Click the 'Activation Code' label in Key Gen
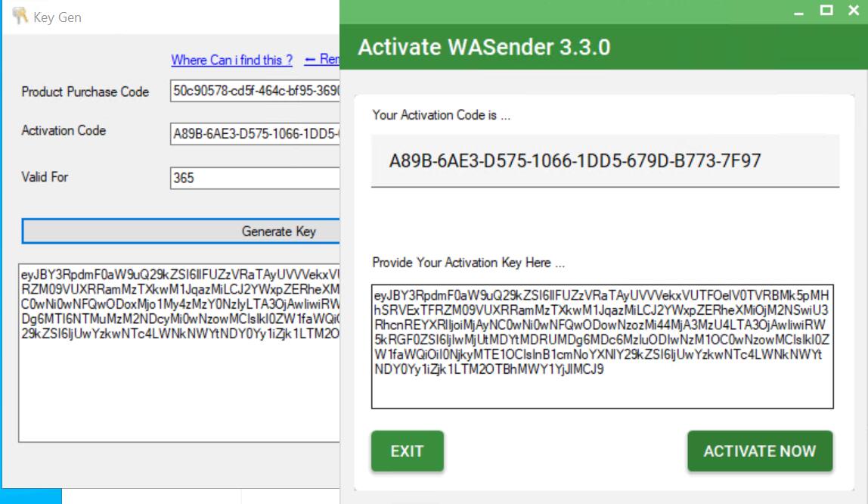The width and height of the screenshot is (868, 504). (64, 131)
